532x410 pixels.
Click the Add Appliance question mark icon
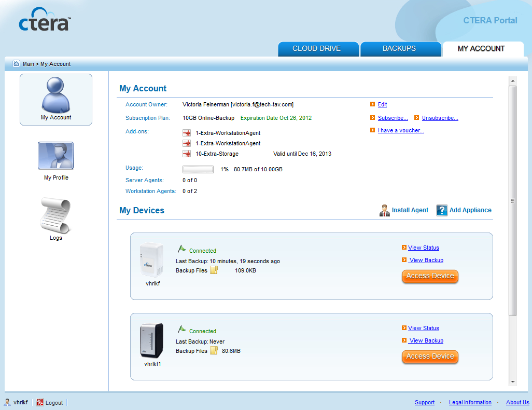click(x=442, y=210)
